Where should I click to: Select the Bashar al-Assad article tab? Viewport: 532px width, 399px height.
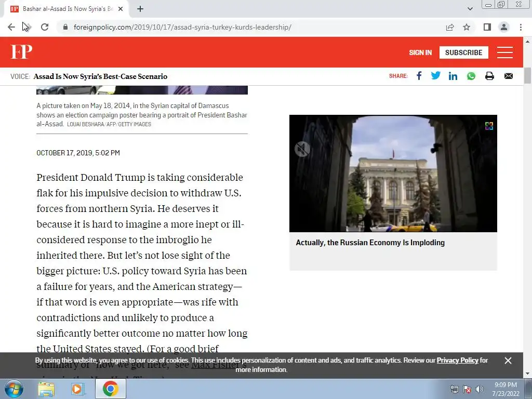(66, 9)
